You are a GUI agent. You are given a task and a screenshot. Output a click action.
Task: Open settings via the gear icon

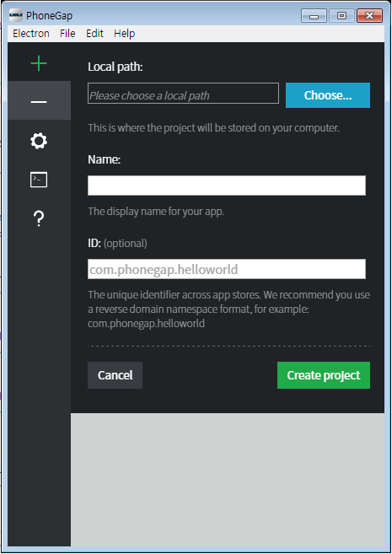tap(39, 141)
